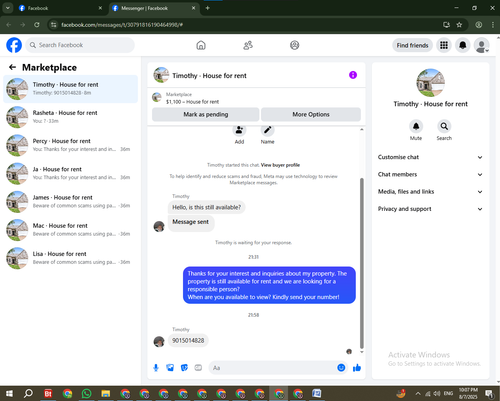Bookmark this page with star icon

pyautogui.click(x=459, y=25)
